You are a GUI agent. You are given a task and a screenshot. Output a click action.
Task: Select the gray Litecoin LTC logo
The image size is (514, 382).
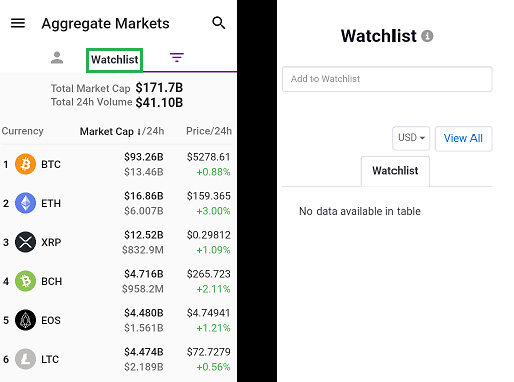click(25, 359)
